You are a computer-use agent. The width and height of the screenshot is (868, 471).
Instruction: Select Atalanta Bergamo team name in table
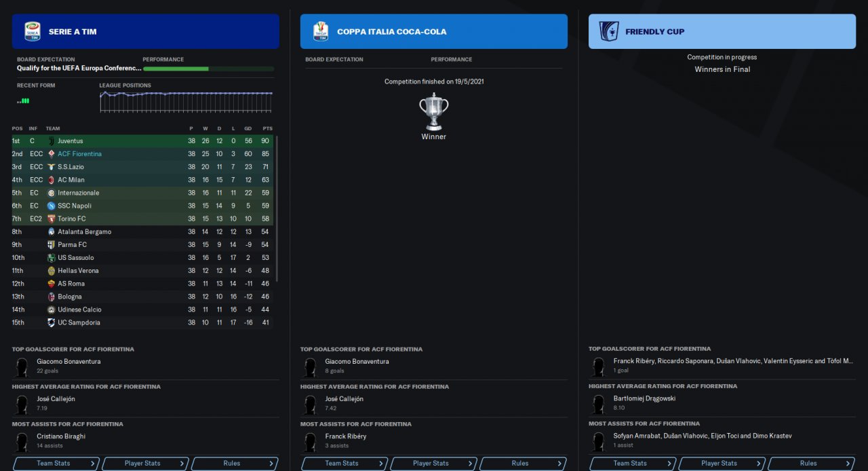coord(84,231)
